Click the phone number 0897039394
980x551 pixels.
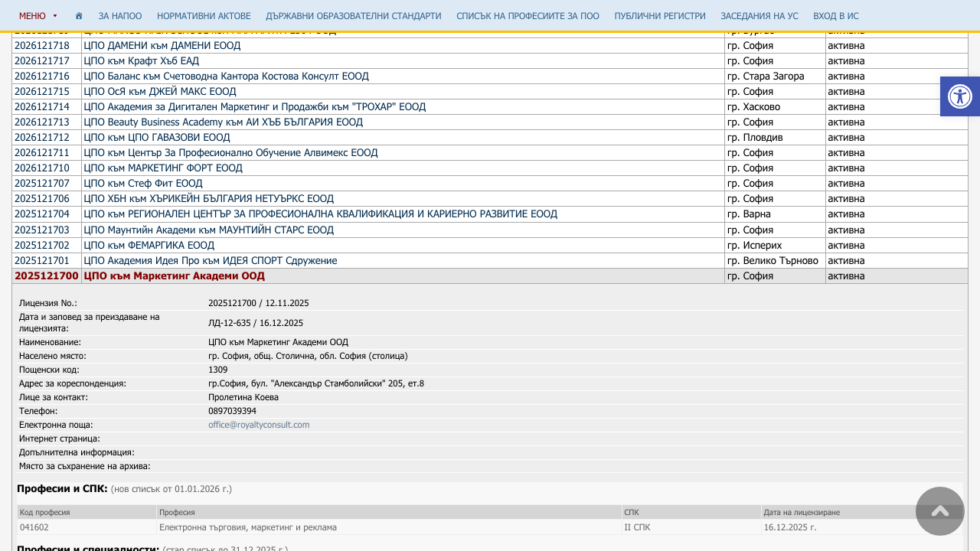point(232,411)
